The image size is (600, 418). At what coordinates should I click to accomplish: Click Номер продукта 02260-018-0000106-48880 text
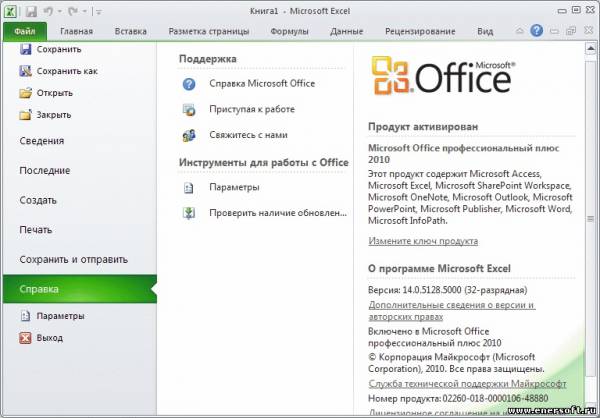pos(458,398)
